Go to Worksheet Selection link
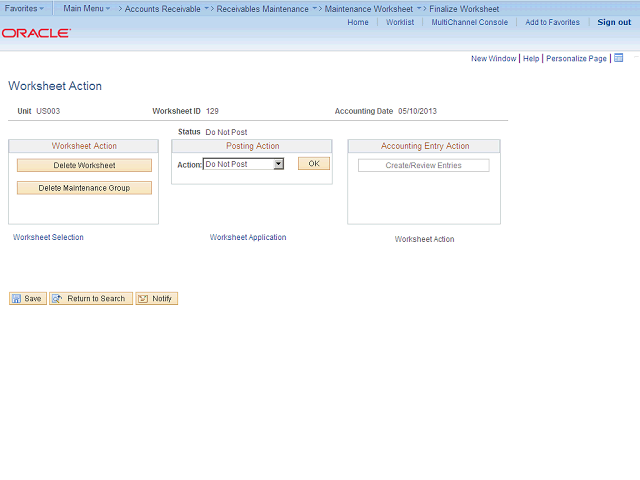 (48, 237)
